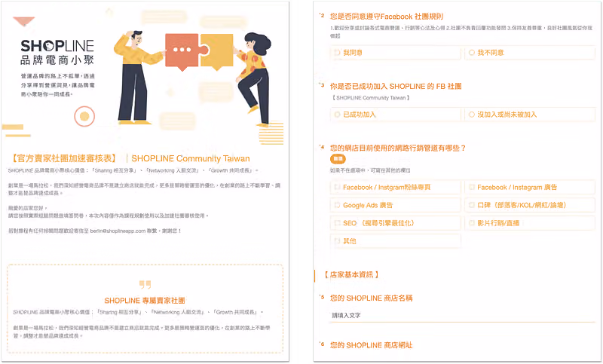Enable 影片行銷/直播 checkbox
The width and height of the screenshot is (603, 364).
(530, 223)
